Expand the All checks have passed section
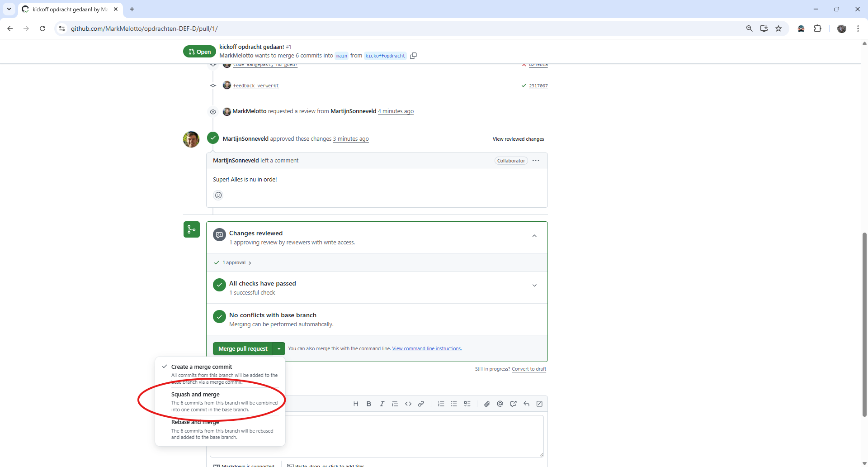This screenshot has height=467, width=868. pos(534,286)
